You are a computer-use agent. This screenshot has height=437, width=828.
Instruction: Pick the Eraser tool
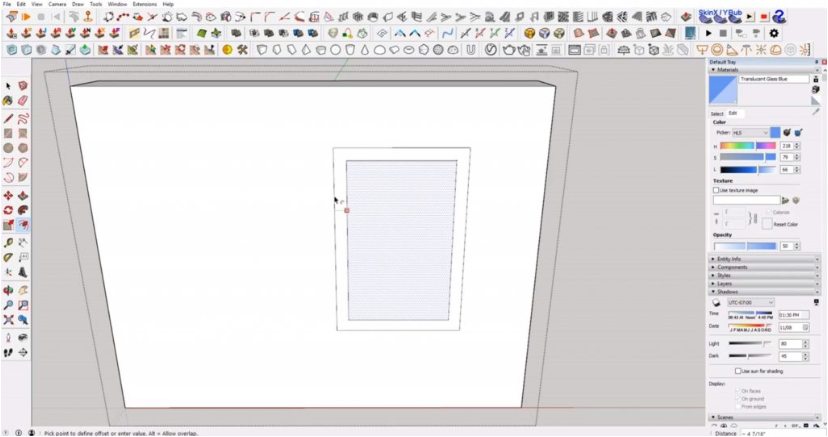point(23,100)
